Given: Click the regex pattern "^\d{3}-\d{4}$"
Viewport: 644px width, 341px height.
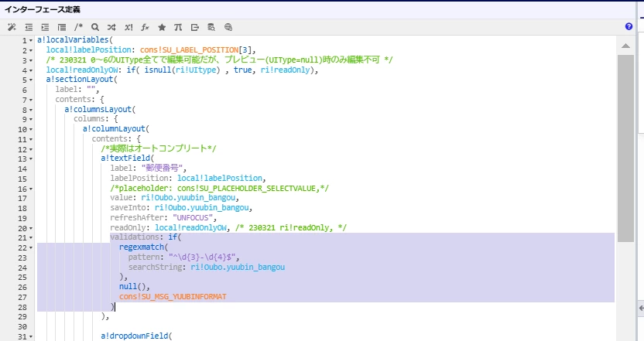Looking at the screenshot, I should (x=202, y=257).
